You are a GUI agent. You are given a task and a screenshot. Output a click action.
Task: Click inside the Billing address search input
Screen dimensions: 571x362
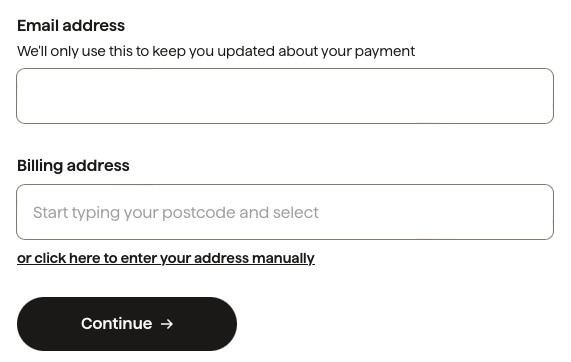click(x=285, y=212)
